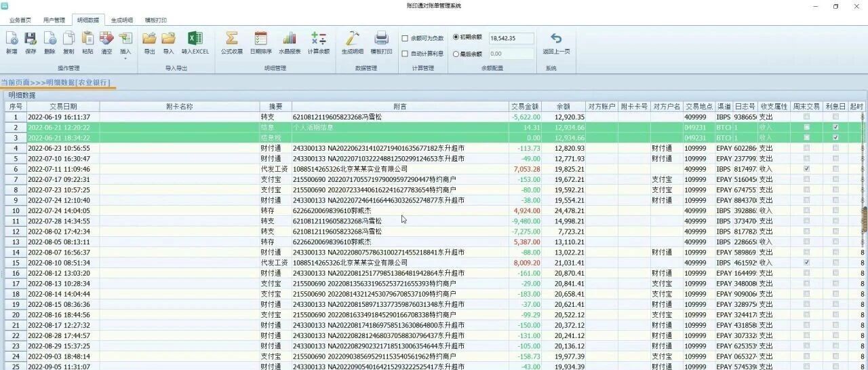Viewport: 868px width, 370px height.
Task: Toggle 利息日 checkbox in row 2
Action: [835, 127]
